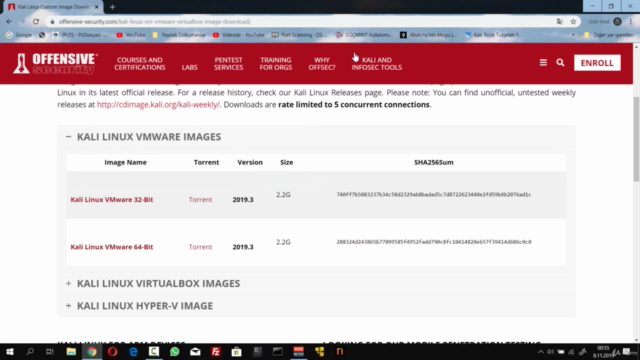Open the Diğer yer işaretleri folder
This screenshot has width=640, height=360.
609,35
